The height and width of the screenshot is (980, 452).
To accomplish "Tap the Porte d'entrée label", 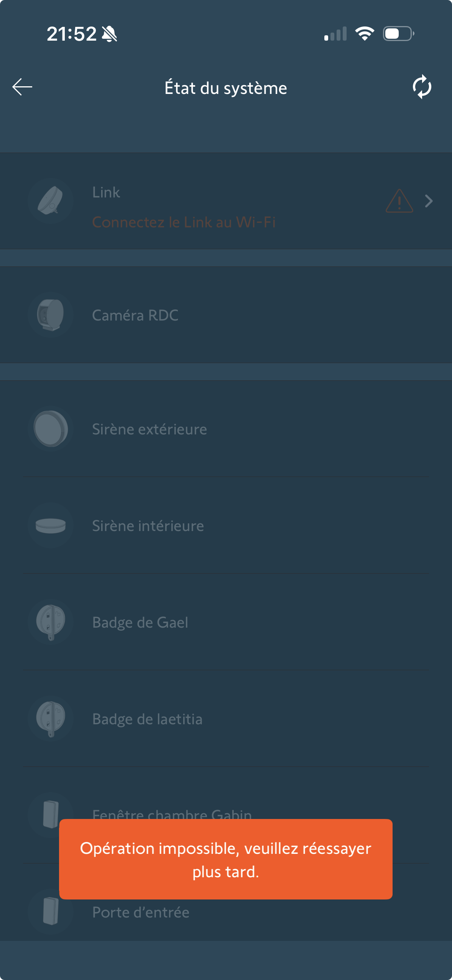I will click(141, 913).
